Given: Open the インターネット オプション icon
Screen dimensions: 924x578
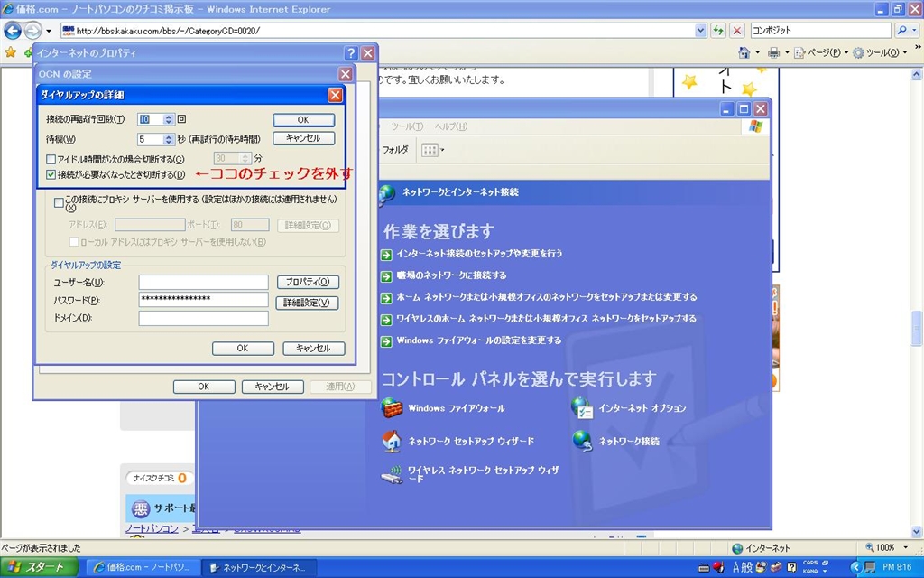Looking at the screenshot, I should coord(582,407).
